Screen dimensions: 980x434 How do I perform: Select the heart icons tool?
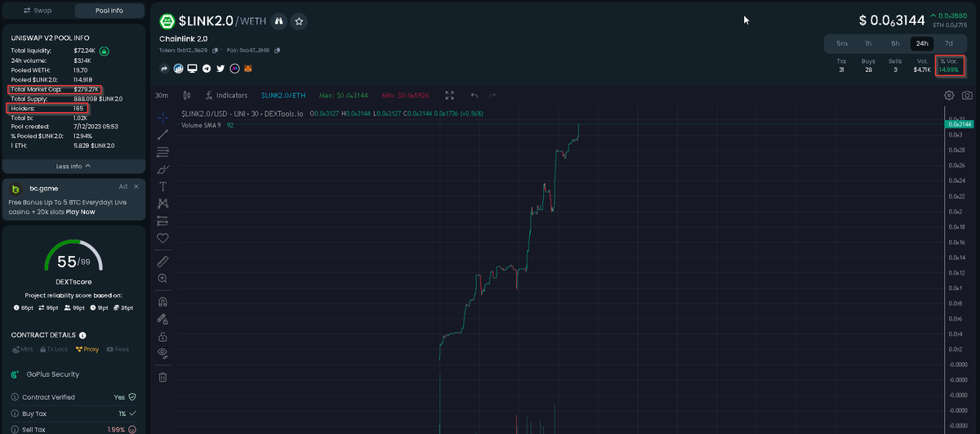click(x=163, y=238)
